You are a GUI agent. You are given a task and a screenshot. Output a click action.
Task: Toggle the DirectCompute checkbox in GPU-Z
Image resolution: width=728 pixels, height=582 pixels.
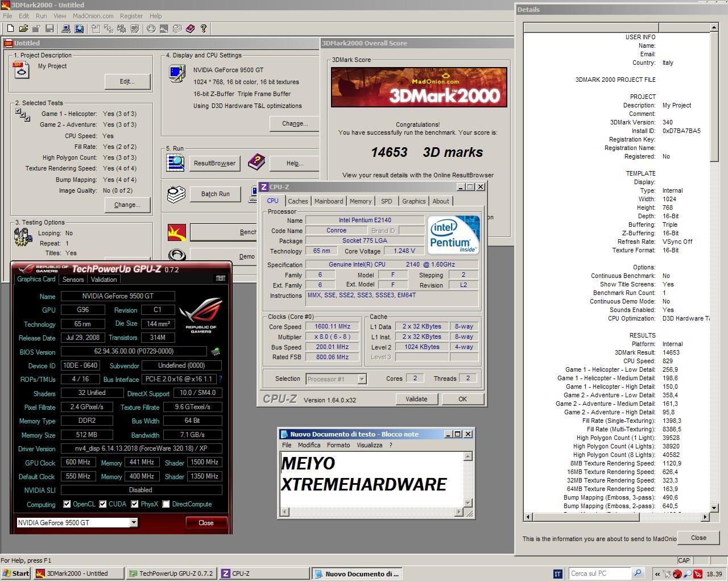point(166,504)
